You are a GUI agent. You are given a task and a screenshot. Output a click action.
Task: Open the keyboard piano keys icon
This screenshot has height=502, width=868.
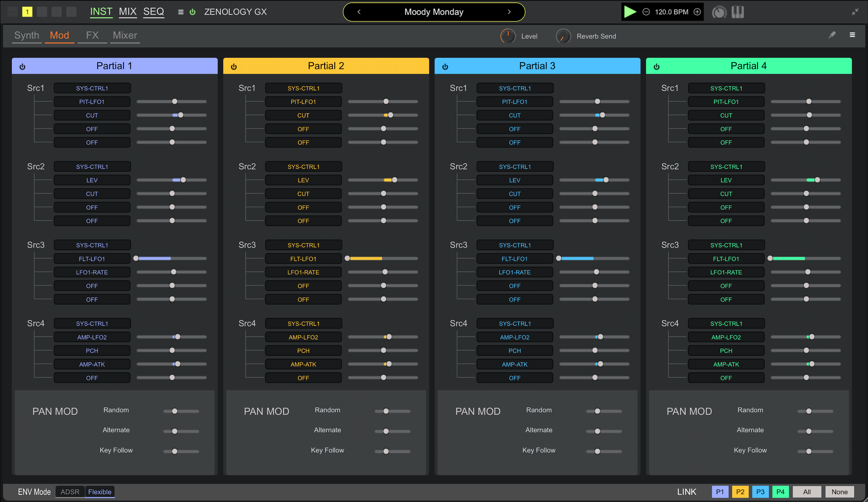point(737,12)
